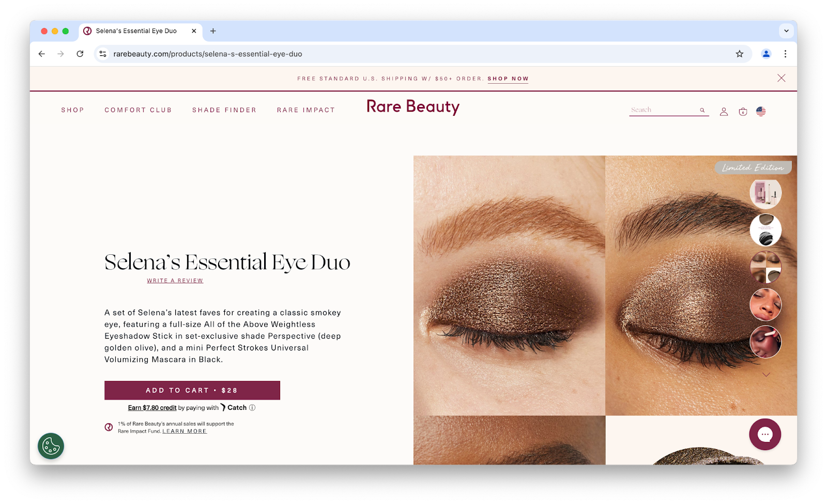Open cookie preferences icon
Screen dimensions: 827x504
pyautogui.click(x=51, y=446)
